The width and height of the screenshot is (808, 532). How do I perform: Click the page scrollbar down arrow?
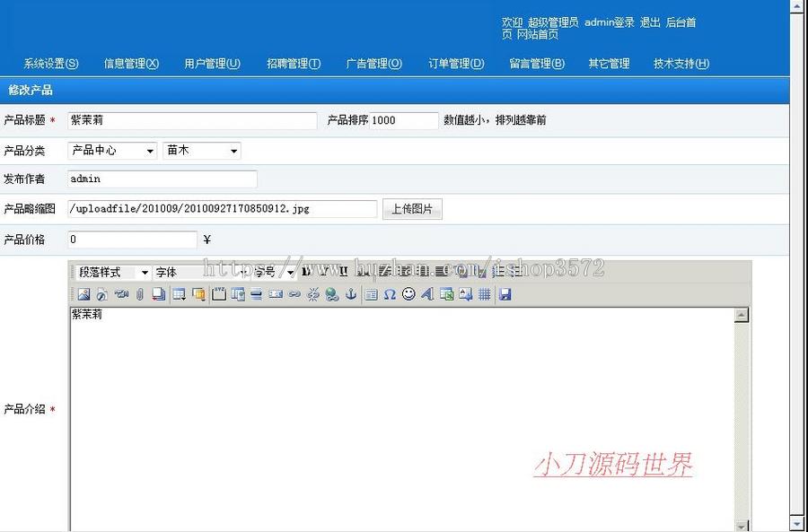pos(799,524)
